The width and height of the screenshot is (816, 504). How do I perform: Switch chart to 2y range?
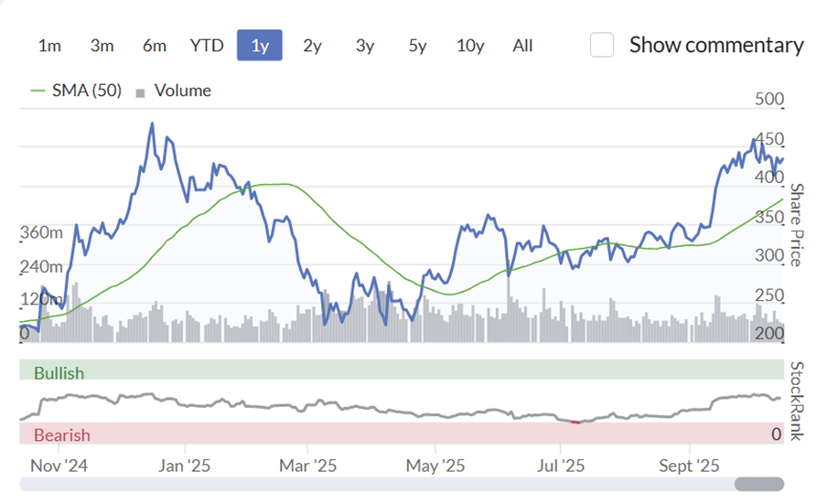[x=312, y=46]
